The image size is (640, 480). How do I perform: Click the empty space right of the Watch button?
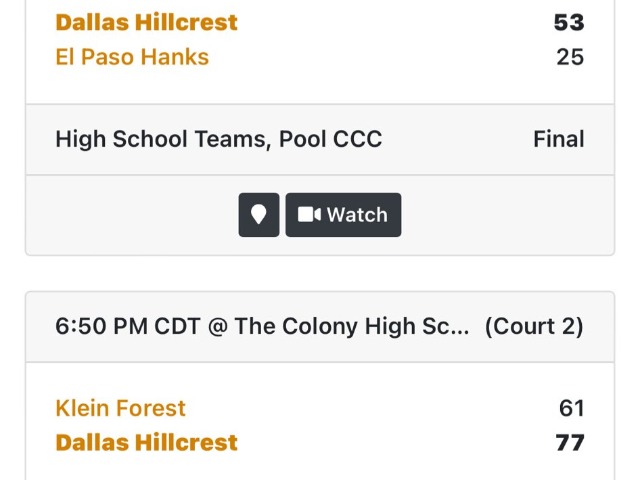(500, 215)
